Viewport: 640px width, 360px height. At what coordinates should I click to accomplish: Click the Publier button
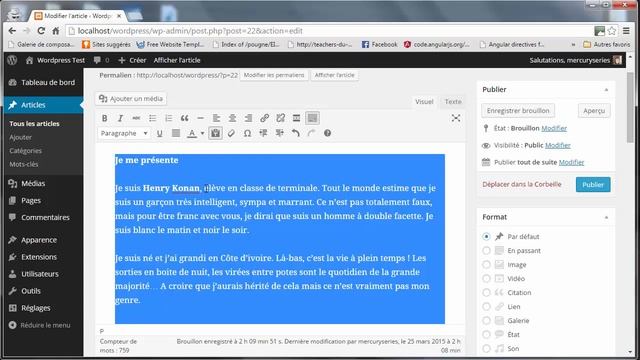pos(593,184)
